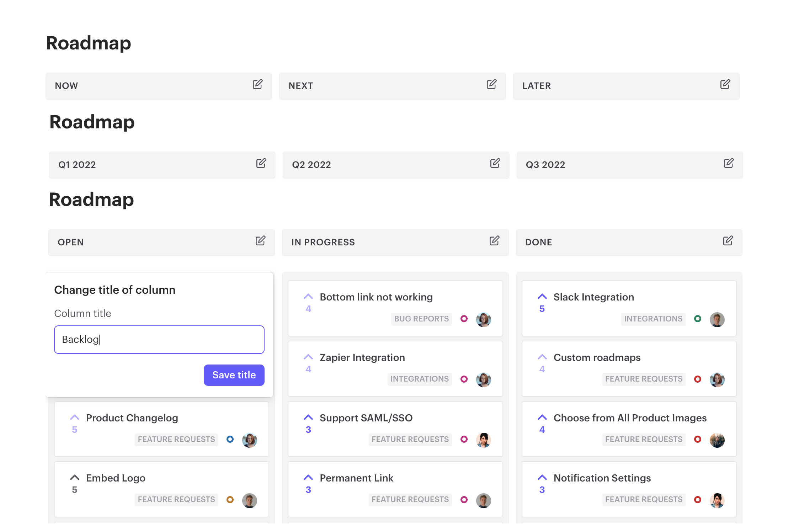Viewport: 788px width, 532px height.
Task: Click INTEGRATIONS tag on Slack Integration card
Action: pyautogui.click(x=653, y=319)
